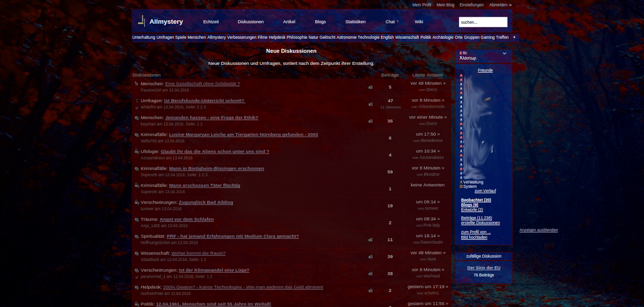Open 'Zugunglück Bad Aibling' discussion

(x=206, y=202)
